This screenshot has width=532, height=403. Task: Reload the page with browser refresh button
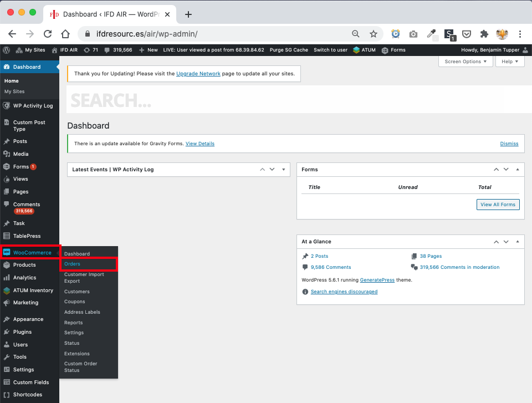click(48, 34)
